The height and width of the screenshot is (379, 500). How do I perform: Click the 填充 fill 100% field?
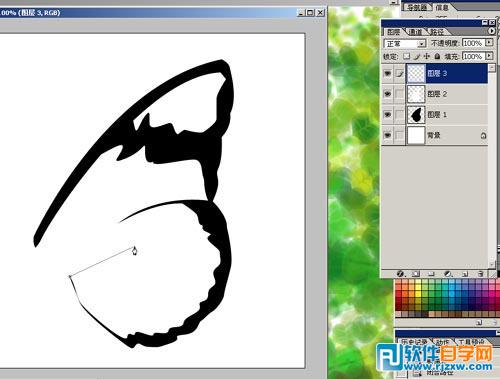[x=473, y=56]
